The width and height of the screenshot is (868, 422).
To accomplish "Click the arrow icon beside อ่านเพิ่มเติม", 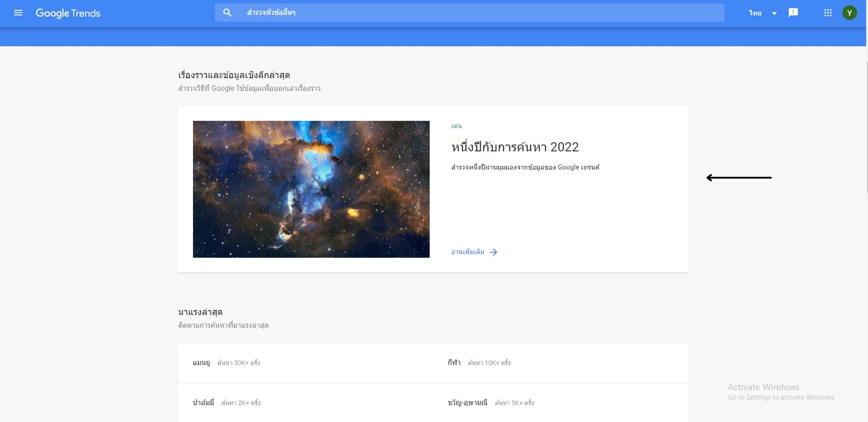I will pos(494,252).
